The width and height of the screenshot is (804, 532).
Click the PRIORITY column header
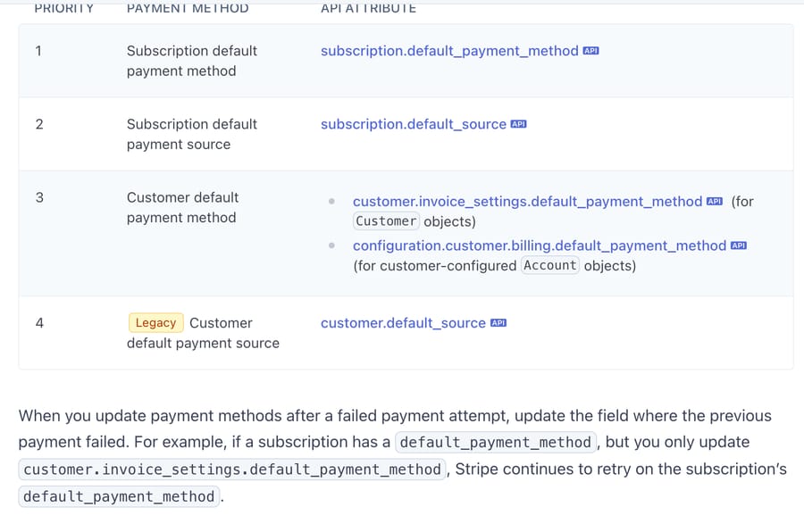tap(64, 8)
